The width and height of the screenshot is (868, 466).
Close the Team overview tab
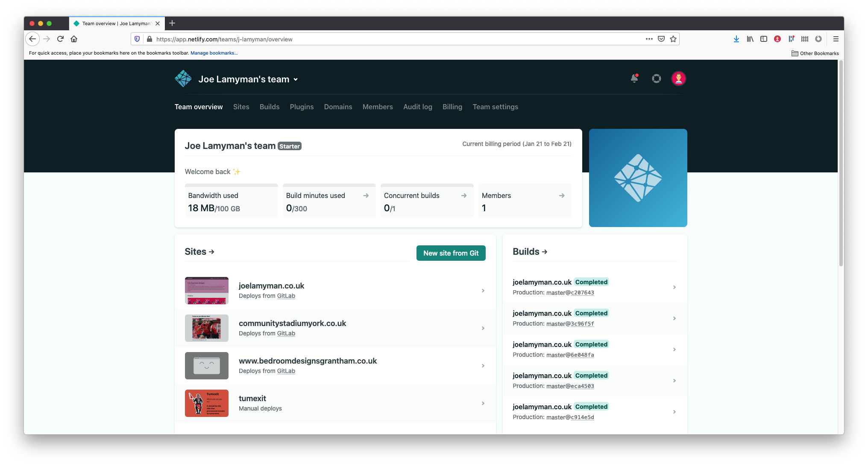[158, 23]
